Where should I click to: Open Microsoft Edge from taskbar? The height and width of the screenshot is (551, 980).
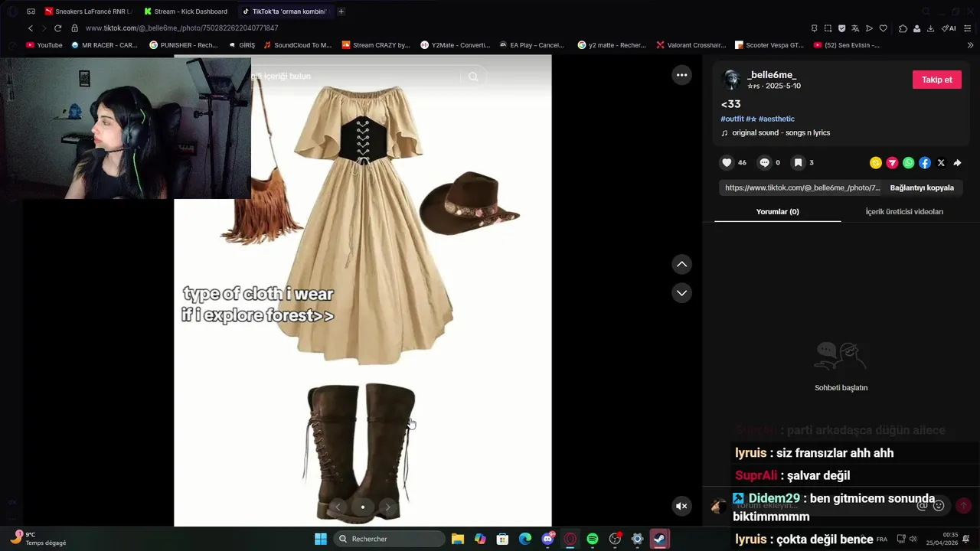tap(525, 539)
